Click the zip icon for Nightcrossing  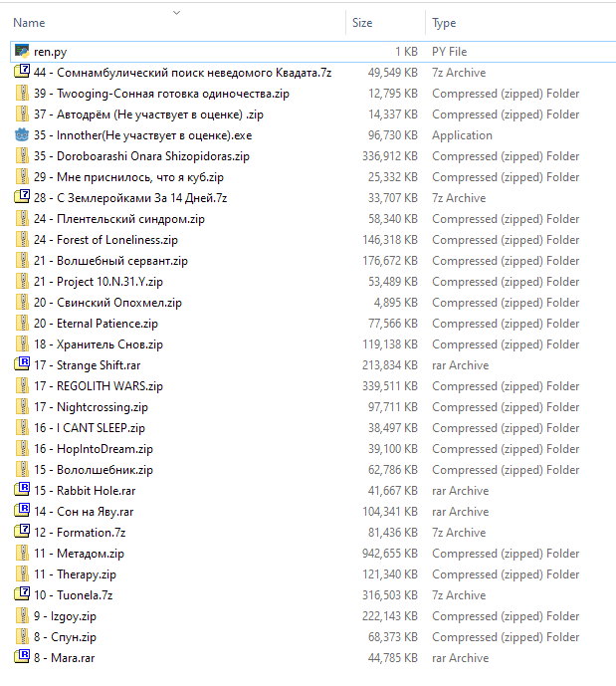click(x=22, y=407)
